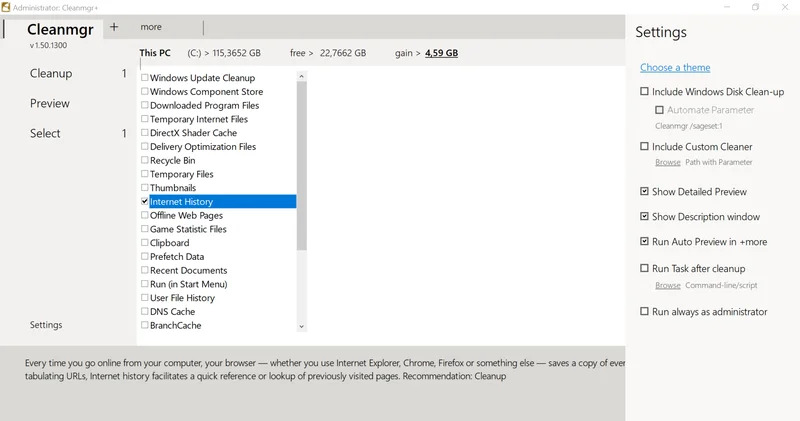Click the Path with Parameter field
This screenshot has height=421, width=800.
pyautogui.click(x=719, y=162)
